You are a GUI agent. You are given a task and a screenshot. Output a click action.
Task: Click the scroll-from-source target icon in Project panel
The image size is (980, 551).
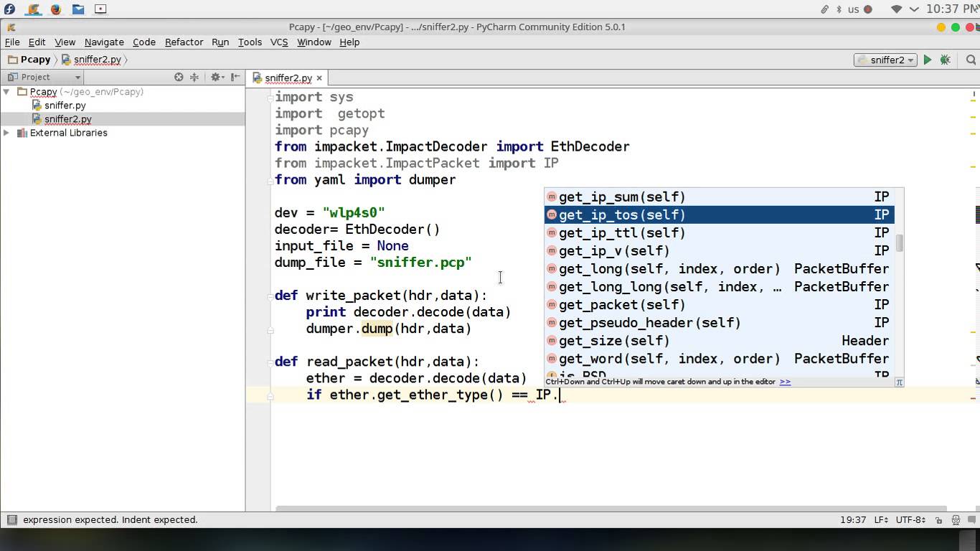click(179, 77)
